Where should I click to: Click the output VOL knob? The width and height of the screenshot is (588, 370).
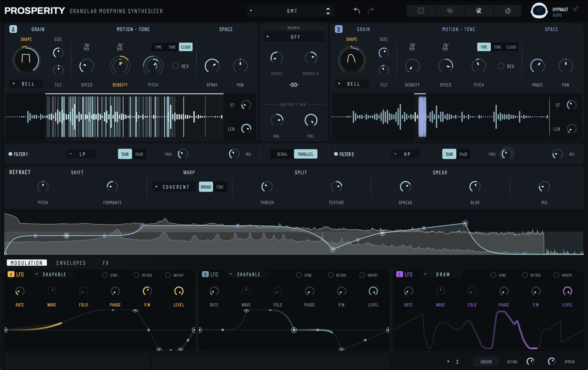click(x=311, y=120)
